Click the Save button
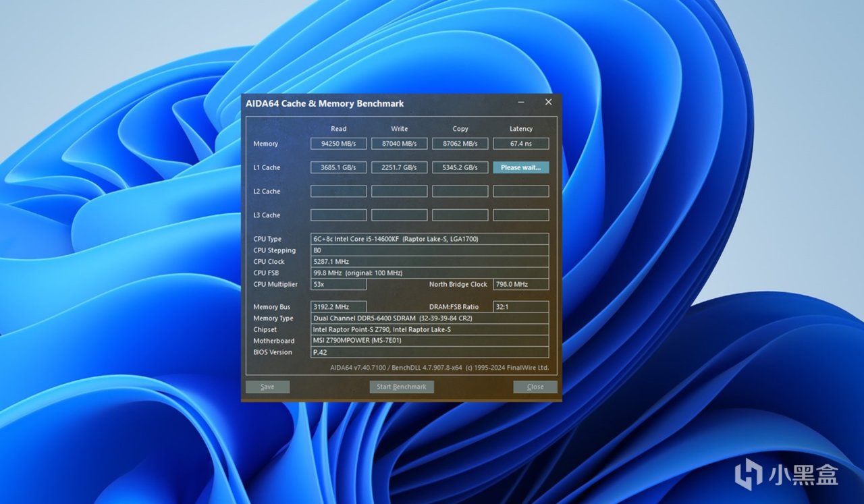The width and height of the screenshot is (864, 504). [267, 387]
